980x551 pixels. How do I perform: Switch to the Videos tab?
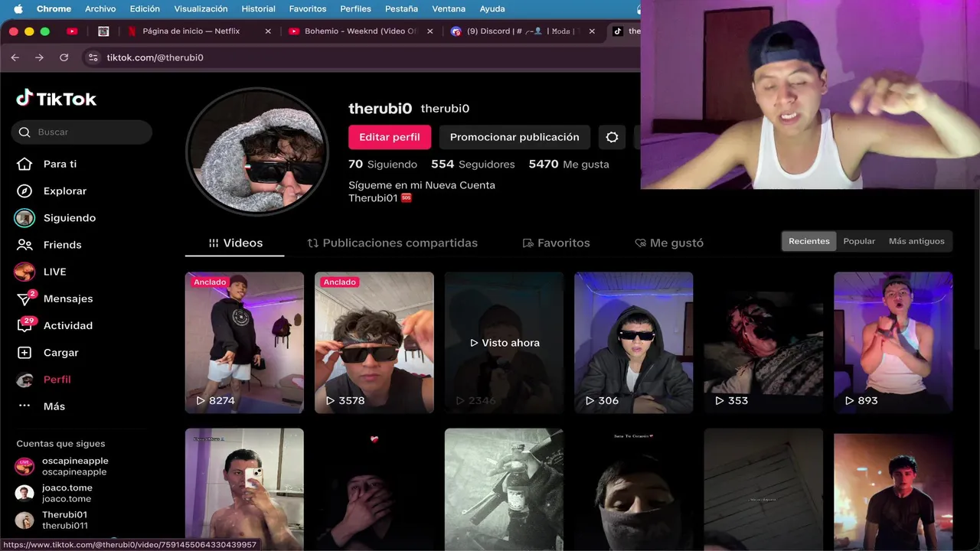point(235,243)
